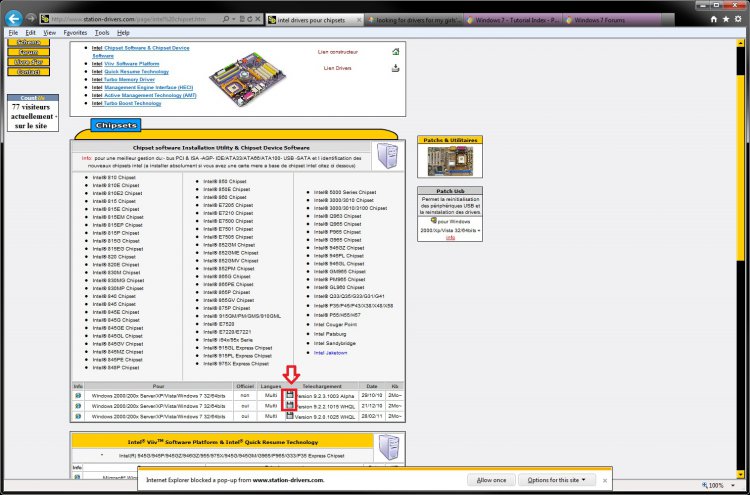750x495 pixels.
Task: Open the address bar autocomplete dropdown arrow
Action: (233, 19)
